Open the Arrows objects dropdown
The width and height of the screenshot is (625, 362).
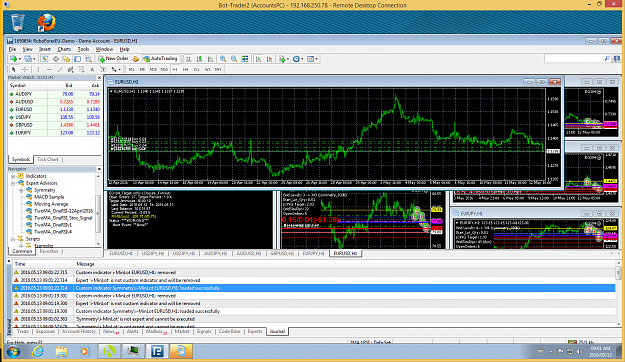pos(116,69)
